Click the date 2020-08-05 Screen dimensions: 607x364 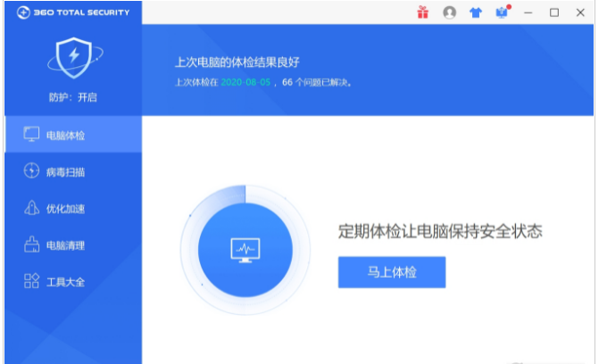coord(245,82)
